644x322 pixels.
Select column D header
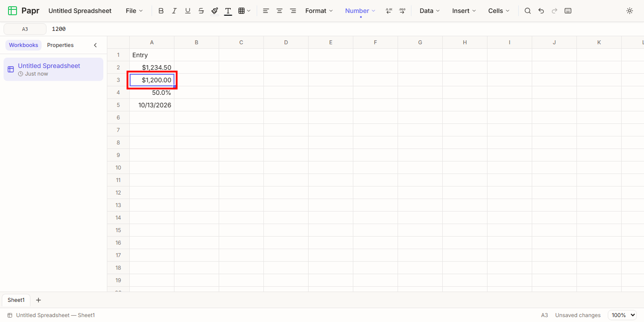(286, 42)
